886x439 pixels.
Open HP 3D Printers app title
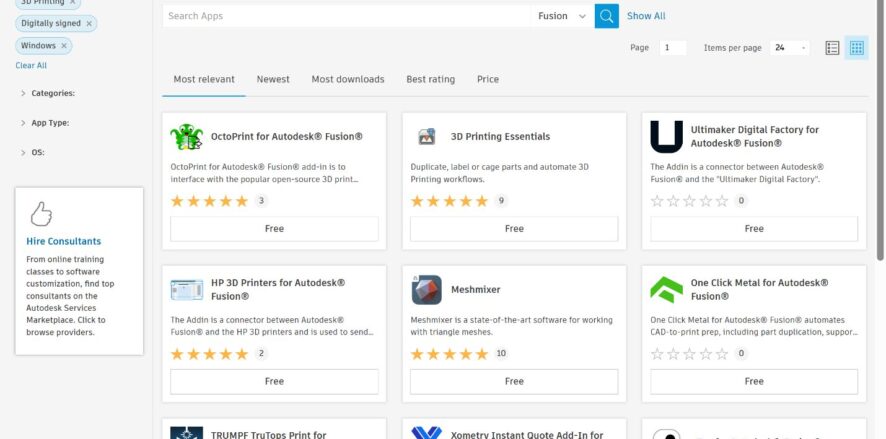click(278, 290)
